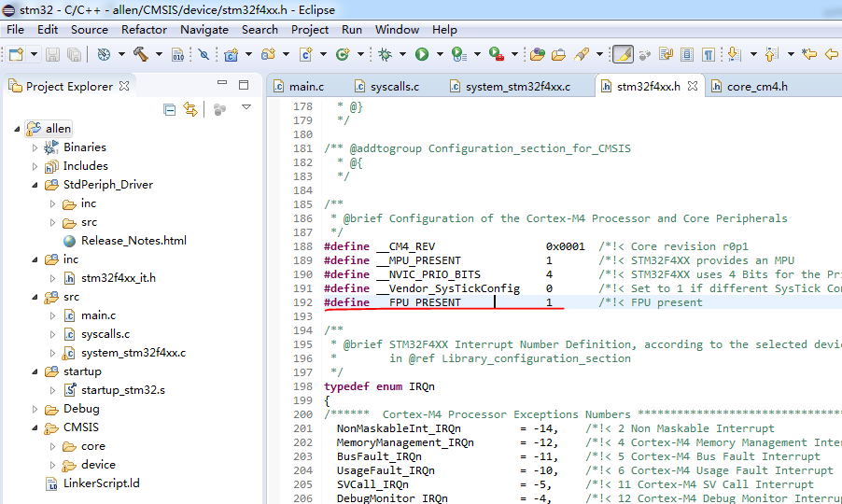This screenshot has width=842, height=504.
Task: Close the stm32f4xx.h editor tab
Action: coord(693,86)
